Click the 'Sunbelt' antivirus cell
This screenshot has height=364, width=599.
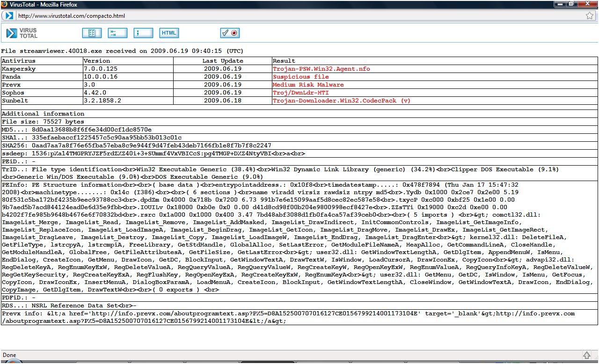coord(42,101)
